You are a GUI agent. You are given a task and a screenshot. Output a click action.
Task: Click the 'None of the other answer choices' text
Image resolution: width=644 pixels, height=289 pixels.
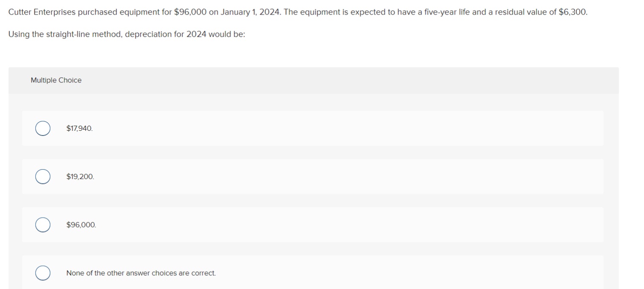point(141,273)
